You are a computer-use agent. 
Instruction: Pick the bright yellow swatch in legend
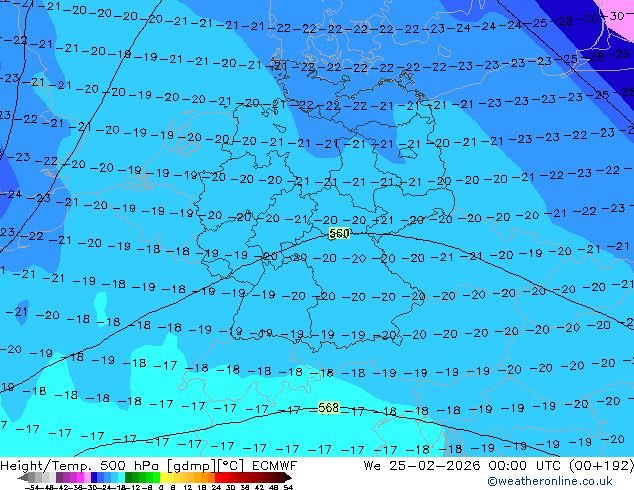(x=164, y=477)
